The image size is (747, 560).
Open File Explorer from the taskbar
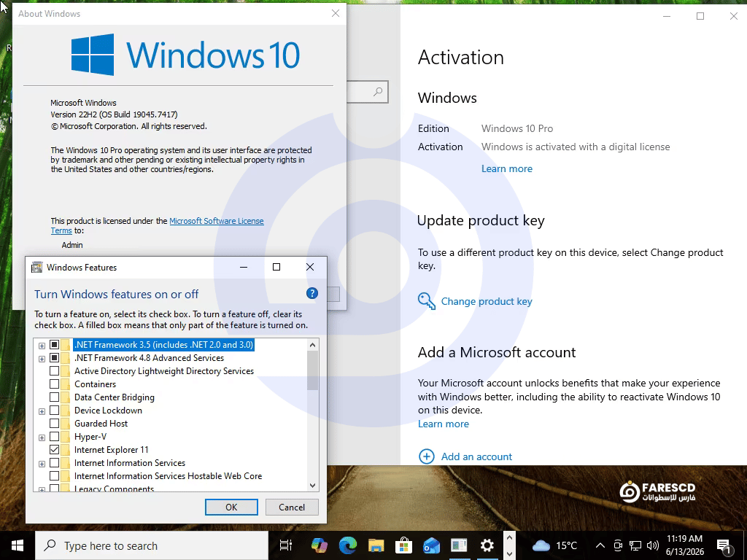point(376,545)
